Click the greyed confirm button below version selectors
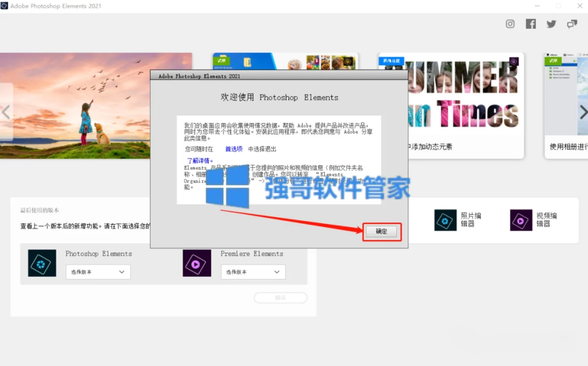 (x=280, y=298)
